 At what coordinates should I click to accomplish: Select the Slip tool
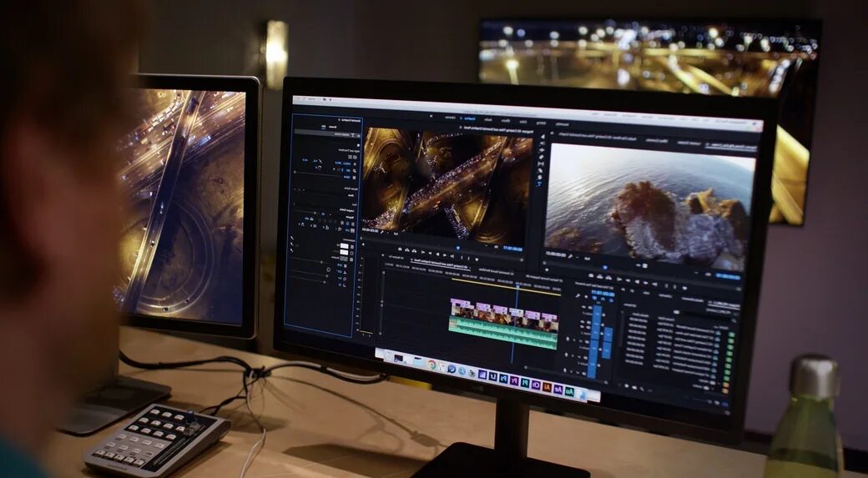pos(541,164)
